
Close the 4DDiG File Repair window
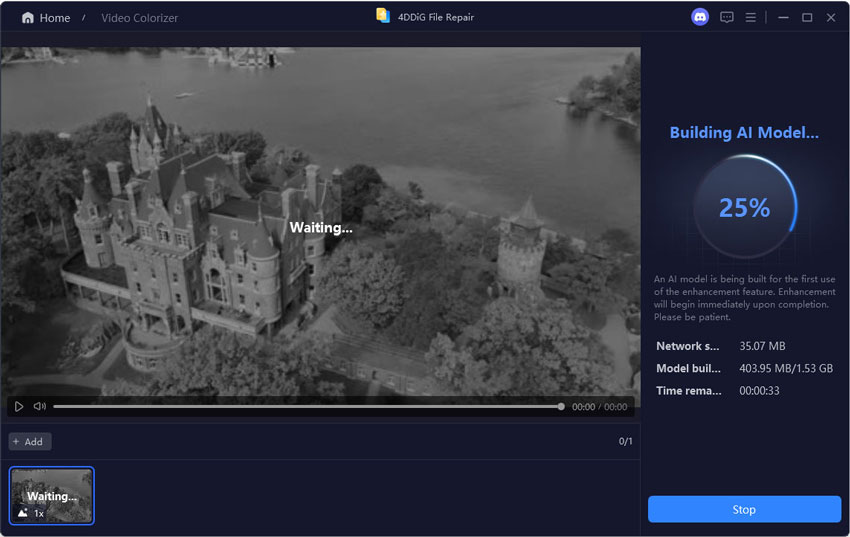pos(830,17)
